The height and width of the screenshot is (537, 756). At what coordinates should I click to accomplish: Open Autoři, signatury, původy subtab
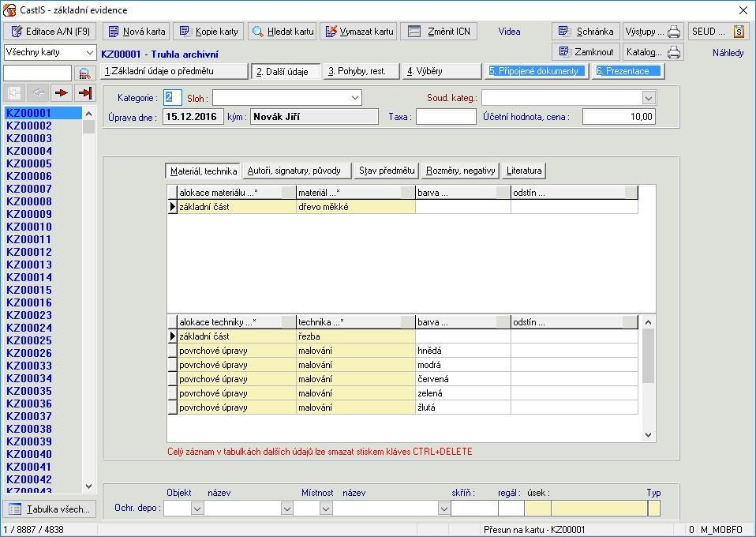click(297, 171)
